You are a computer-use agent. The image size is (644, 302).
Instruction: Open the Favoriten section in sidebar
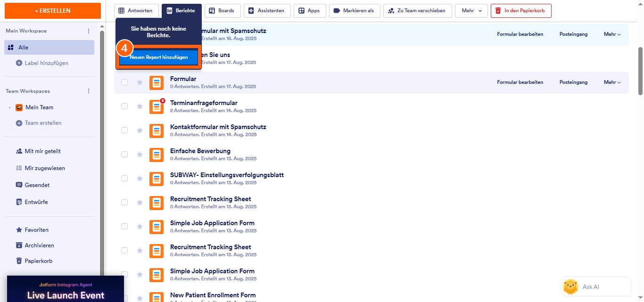36,230
